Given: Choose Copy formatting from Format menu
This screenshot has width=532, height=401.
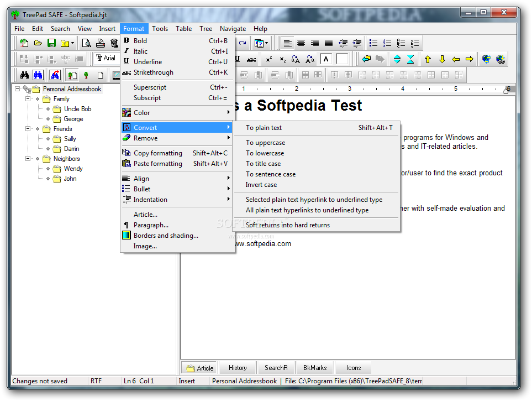Looking at the screenshot, I should 177,153.
